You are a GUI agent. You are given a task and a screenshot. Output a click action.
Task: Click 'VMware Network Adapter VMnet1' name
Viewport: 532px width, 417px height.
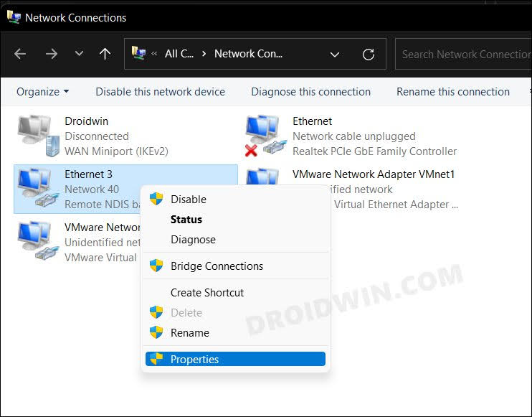(x=374, y=174)
